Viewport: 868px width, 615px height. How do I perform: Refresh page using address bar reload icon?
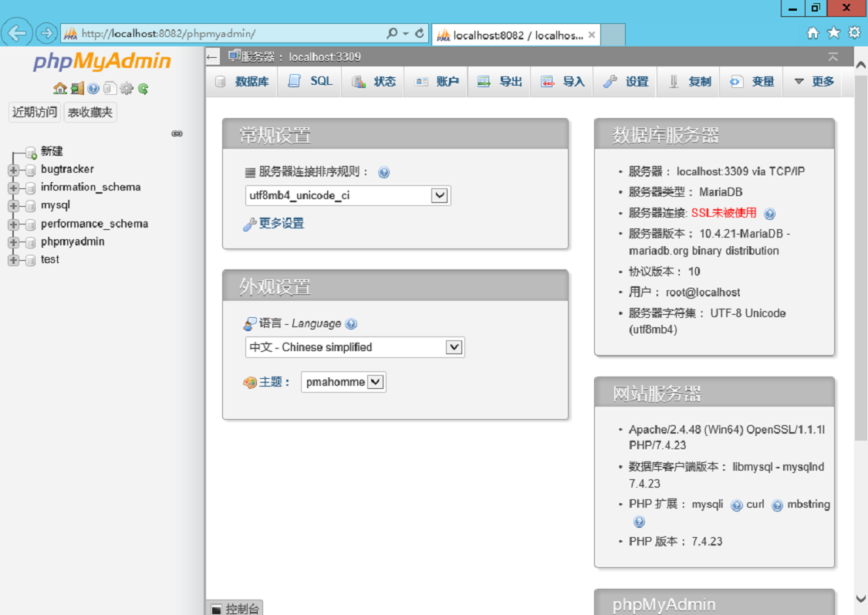[420, 33]
